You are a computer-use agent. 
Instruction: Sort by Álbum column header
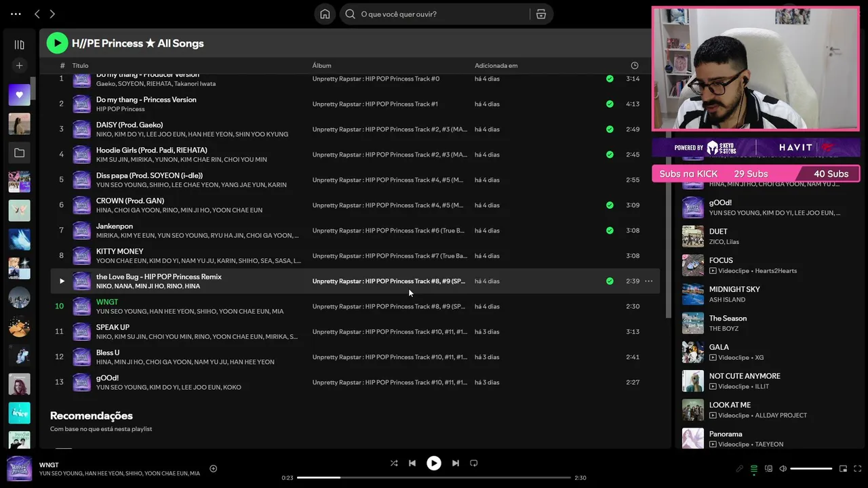point(321,66)
